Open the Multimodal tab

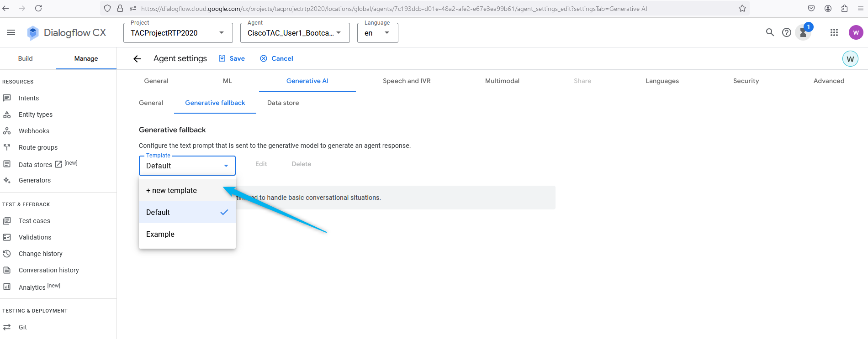pos(502,81)
